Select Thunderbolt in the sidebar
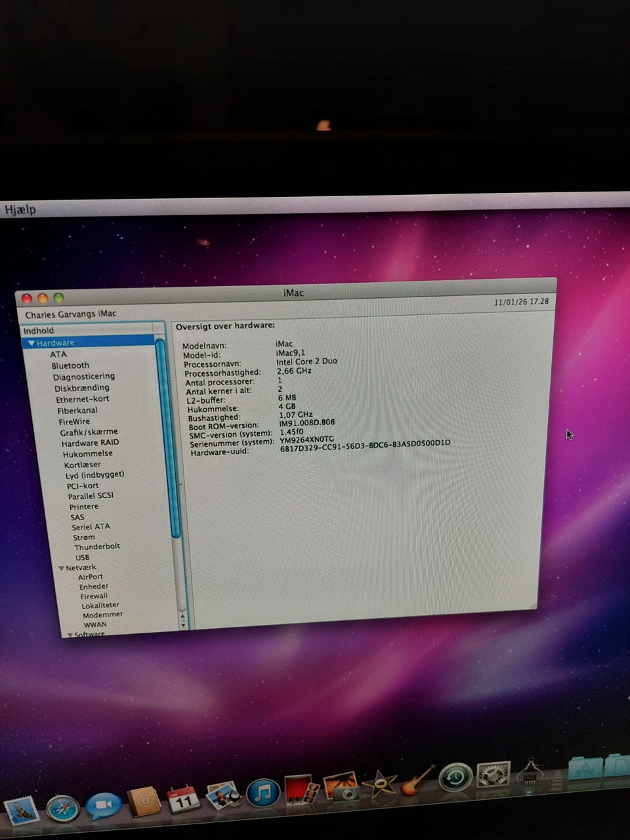 [97, 547]
